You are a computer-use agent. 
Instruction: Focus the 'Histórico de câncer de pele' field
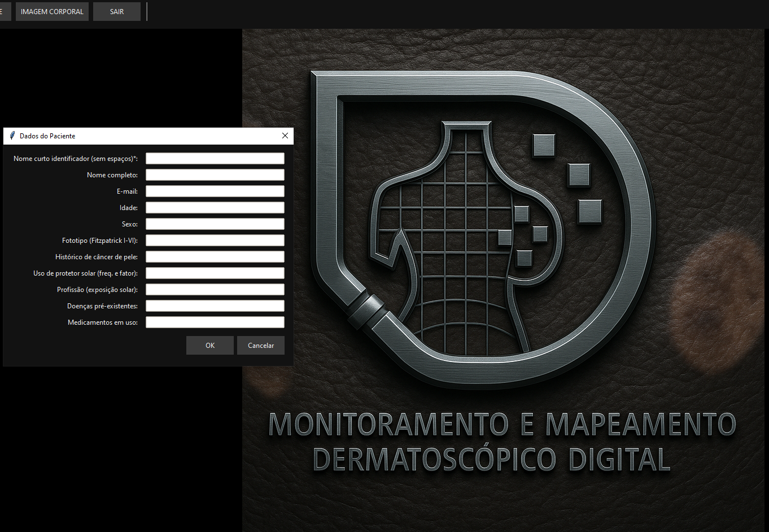[x=215, y=256]
